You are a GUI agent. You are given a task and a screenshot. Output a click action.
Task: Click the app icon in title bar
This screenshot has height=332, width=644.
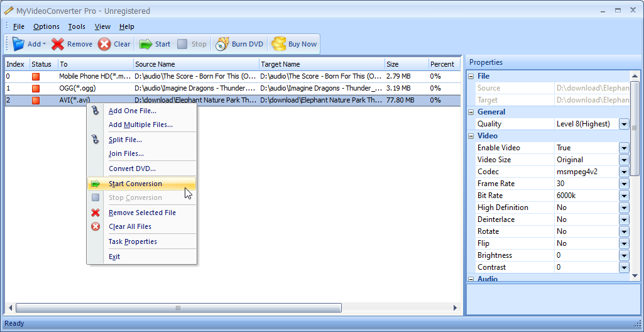click(9, 11)
